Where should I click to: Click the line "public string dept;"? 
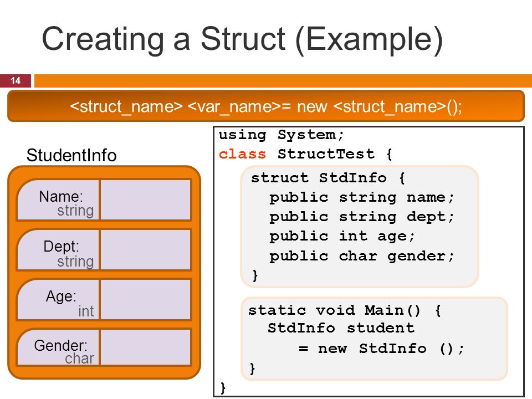(x=362, y=217)
